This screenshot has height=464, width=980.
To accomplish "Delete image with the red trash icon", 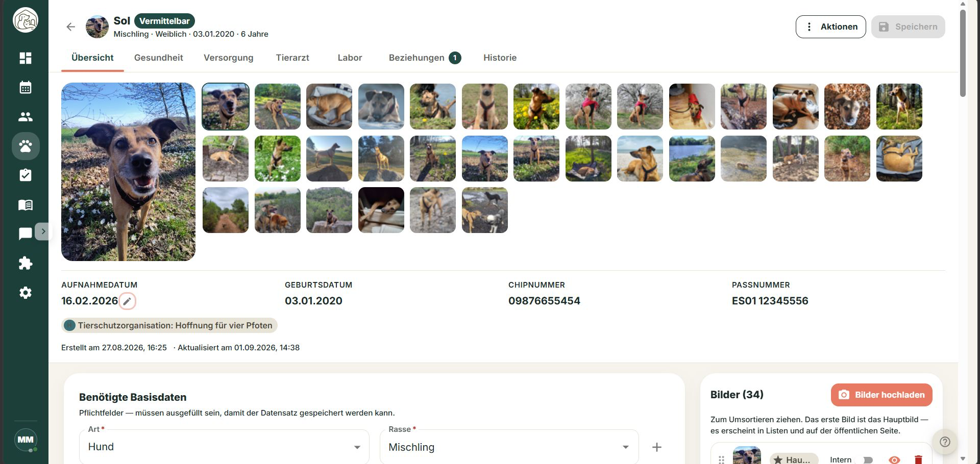I will [918, 459].
